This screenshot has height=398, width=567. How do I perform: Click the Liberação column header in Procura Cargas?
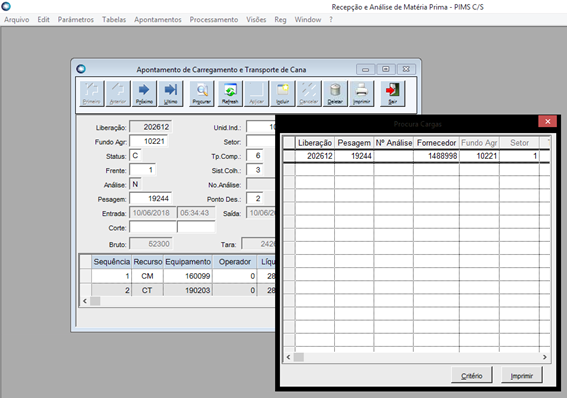315,143
